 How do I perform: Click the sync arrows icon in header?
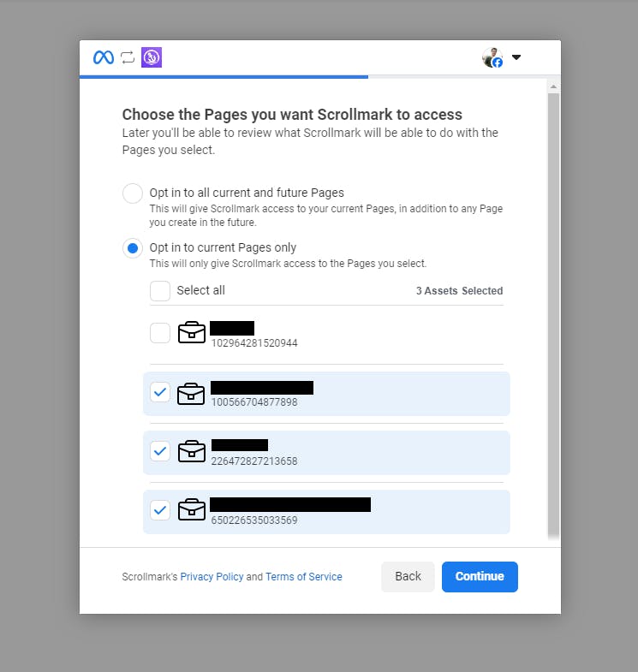pos(128,57)
